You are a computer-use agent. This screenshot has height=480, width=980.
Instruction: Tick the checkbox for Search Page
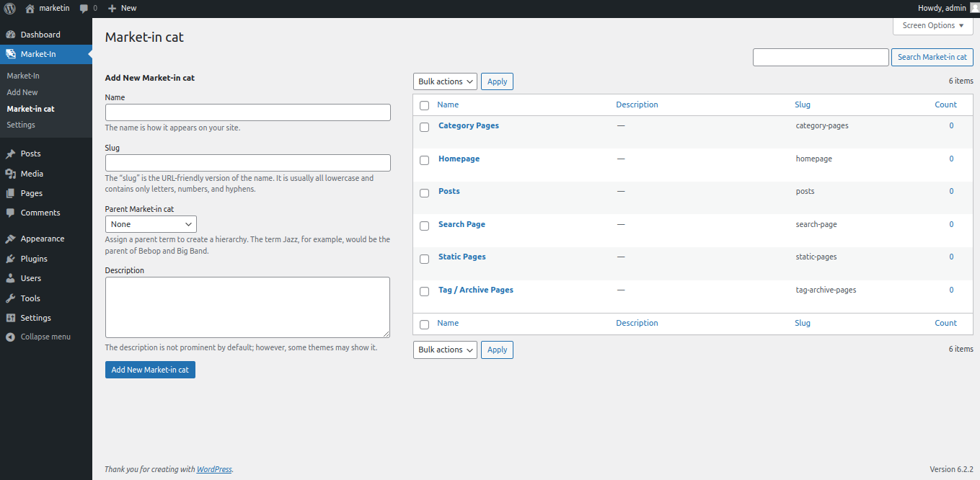(425, 226)
